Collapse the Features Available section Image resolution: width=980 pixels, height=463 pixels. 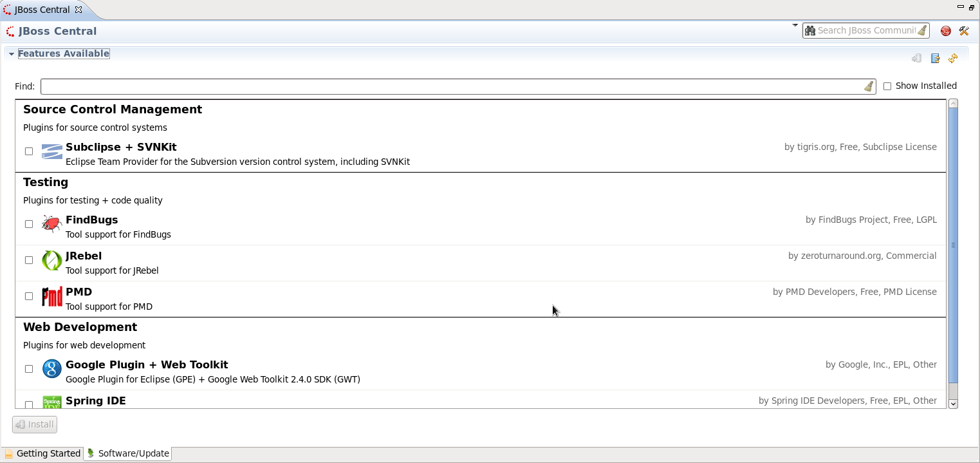tap(12, 54)
